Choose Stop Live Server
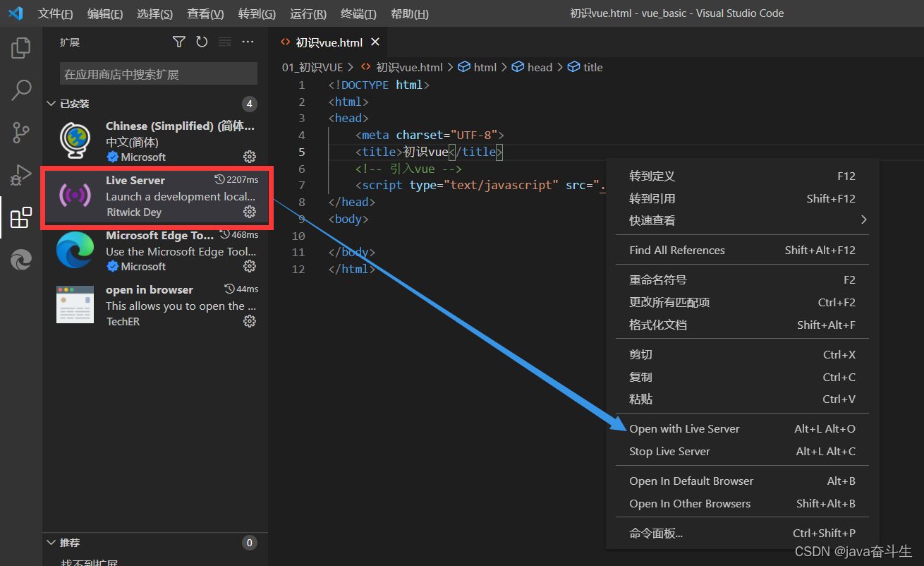The width and height of the screenshot is (924, 566). [742, 451]
